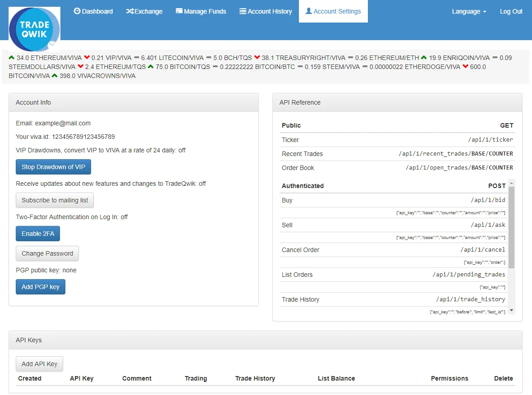The image size is (532, 395).
Task: Click the up arrow before 34.0 ETHEREUM/VIVA
Action: pyautogui.click(x=12, y=57)
